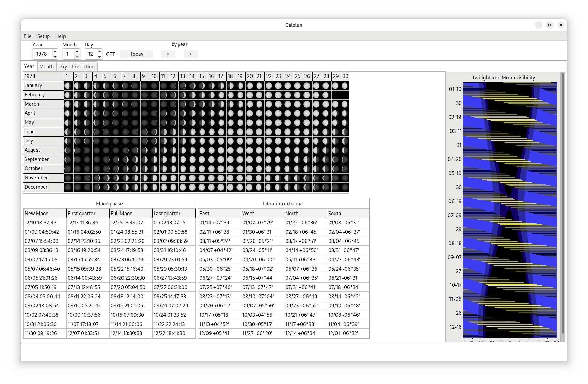Select February 7 moon phase icon
Viewport: 588px width, 384px height.
pyautogui.click(x=125, y=95)
